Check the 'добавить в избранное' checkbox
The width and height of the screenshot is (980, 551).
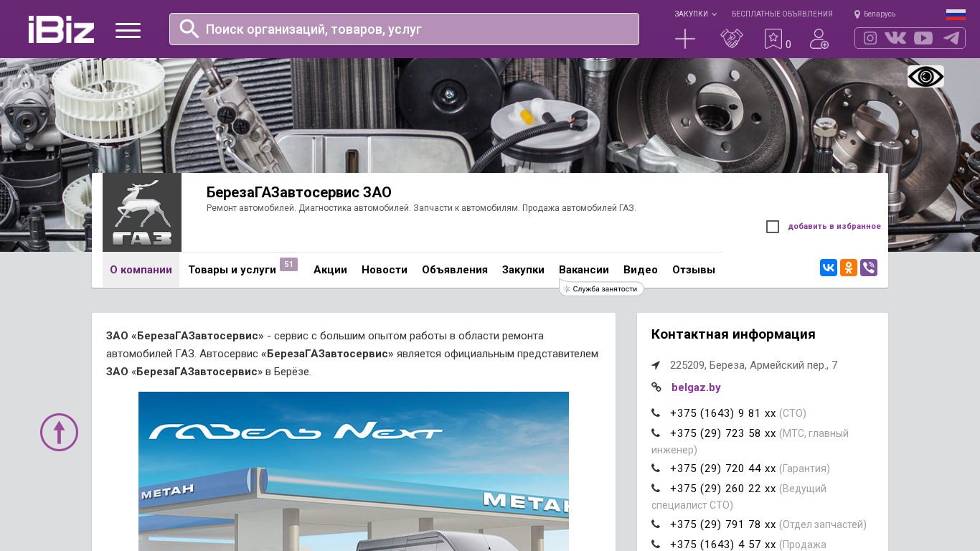(773, 227)
